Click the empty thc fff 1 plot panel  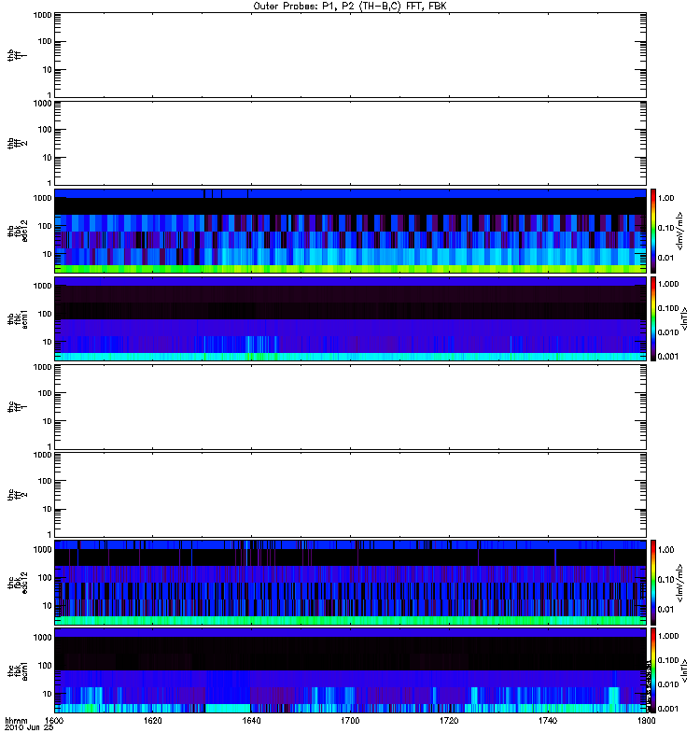click(x=350, y=407)
